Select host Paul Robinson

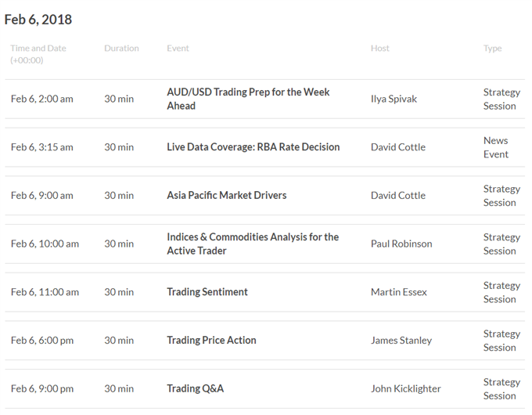[x=401, y=244]
